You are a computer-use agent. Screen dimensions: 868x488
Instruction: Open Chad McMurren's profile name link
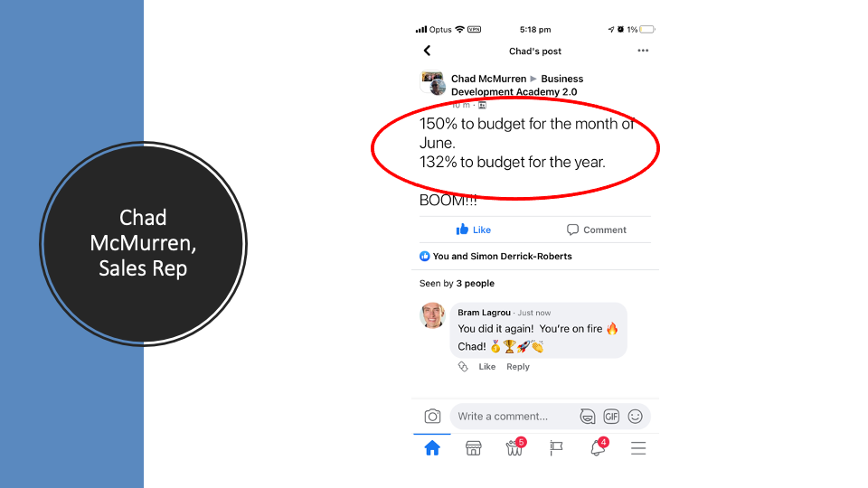click(x=488, y=79)
